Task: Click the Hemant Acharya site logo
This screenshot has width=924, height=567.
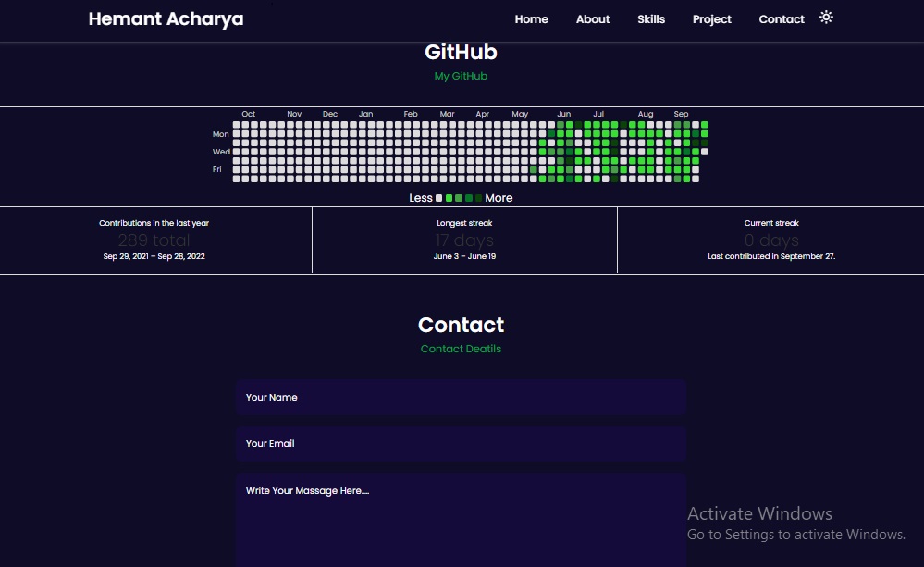Action: click(x=166, y=18)
